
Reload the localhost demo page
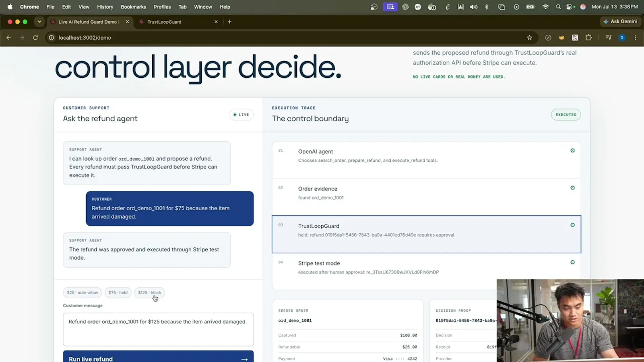[35, 37]
